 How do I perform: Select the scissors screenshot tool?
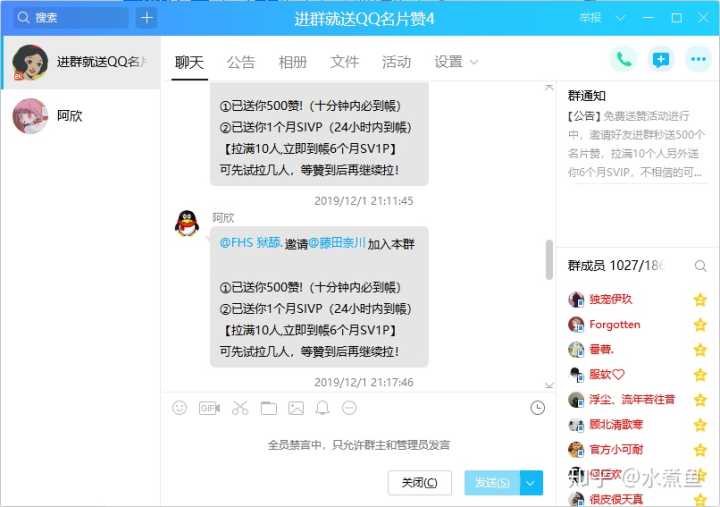240,407
